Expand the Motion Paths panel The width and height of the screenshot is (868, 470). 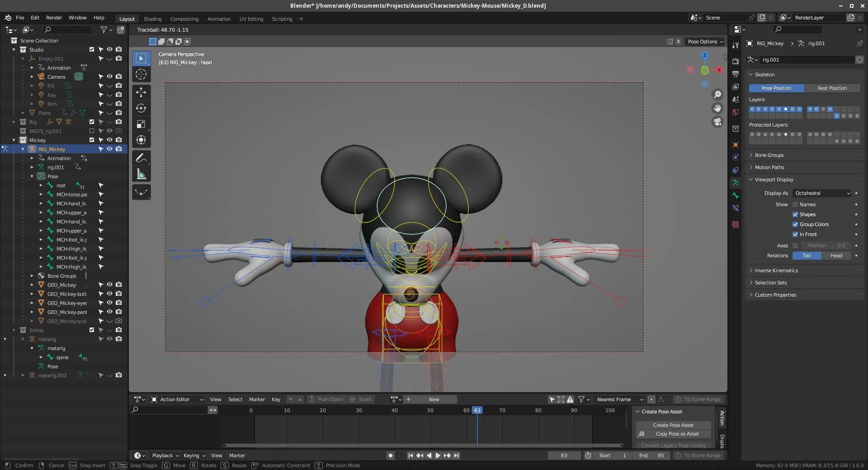[769, 167]
